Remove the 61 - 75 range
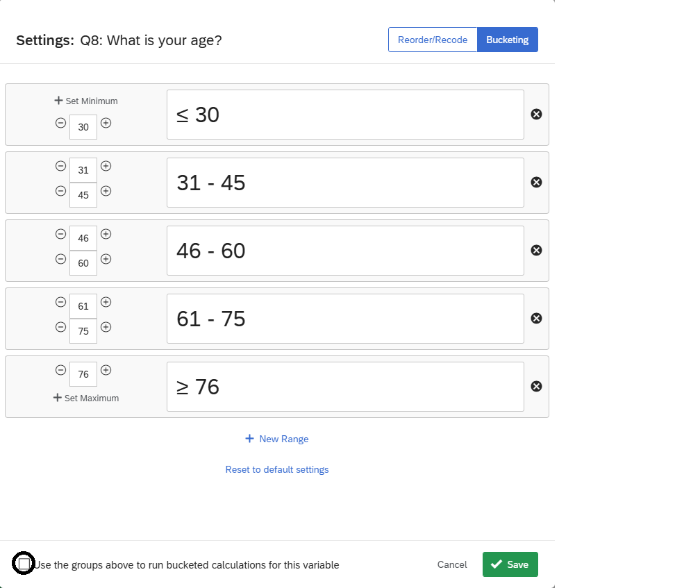This screenshot has height=588, width=700. (x=536, y=318)
